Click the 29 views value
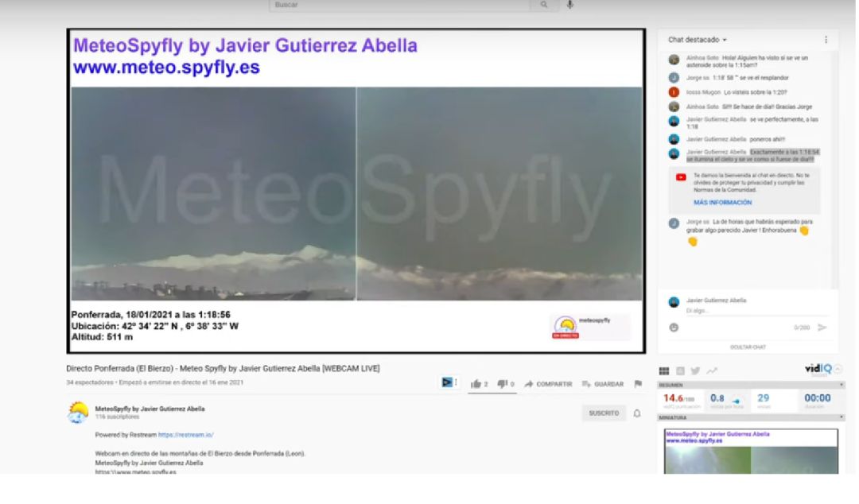The image size is (859, 504). (x=763, y=398)
